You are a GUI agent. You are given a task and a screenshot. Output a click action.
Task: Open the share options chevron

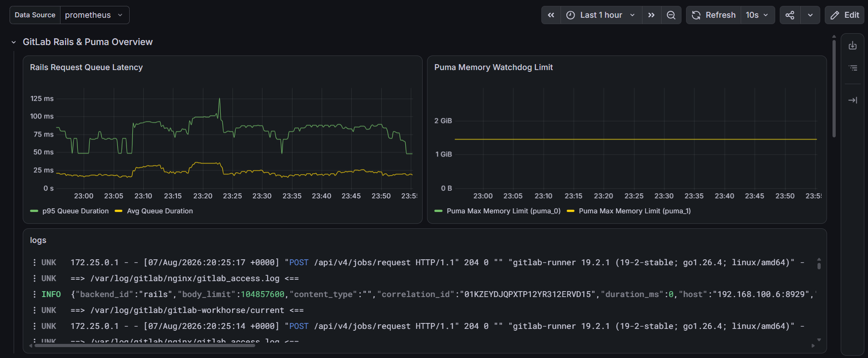[x=810, y=15]
